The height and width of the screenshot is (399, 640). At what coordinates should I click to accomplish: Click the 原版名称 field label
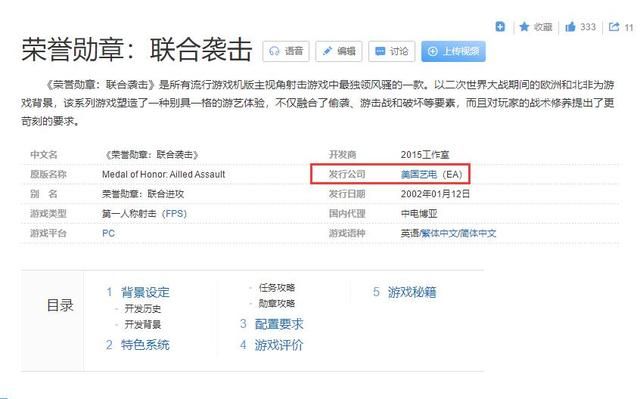point(48,175)
